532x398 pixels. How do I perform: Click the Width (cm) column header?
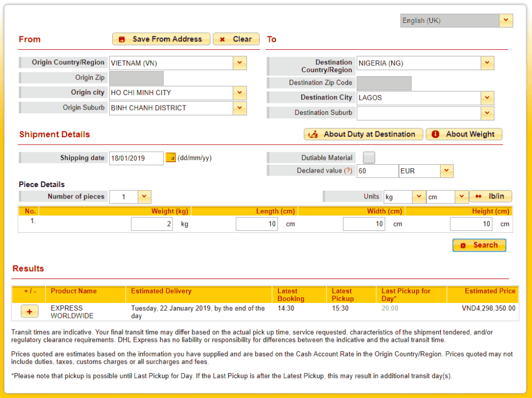[384, 211]
